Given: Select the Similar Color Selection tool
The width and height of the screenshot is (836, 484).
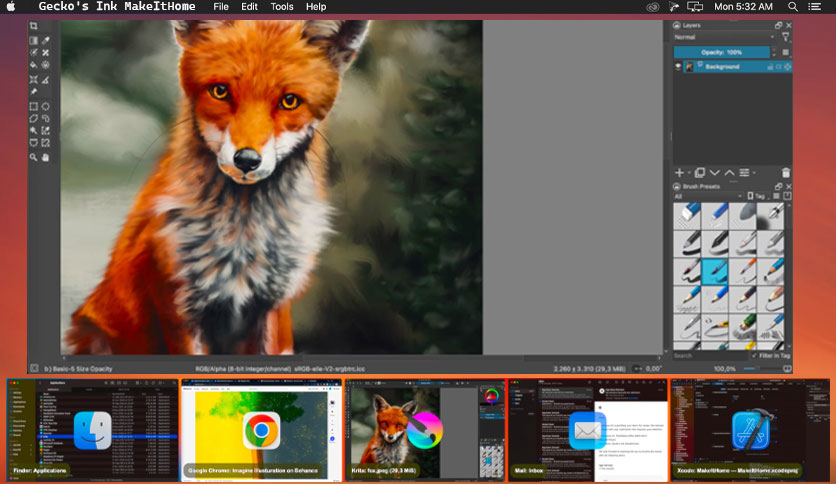Looking at the screenshot, I should pyautogui.click(x=46, y=131).
